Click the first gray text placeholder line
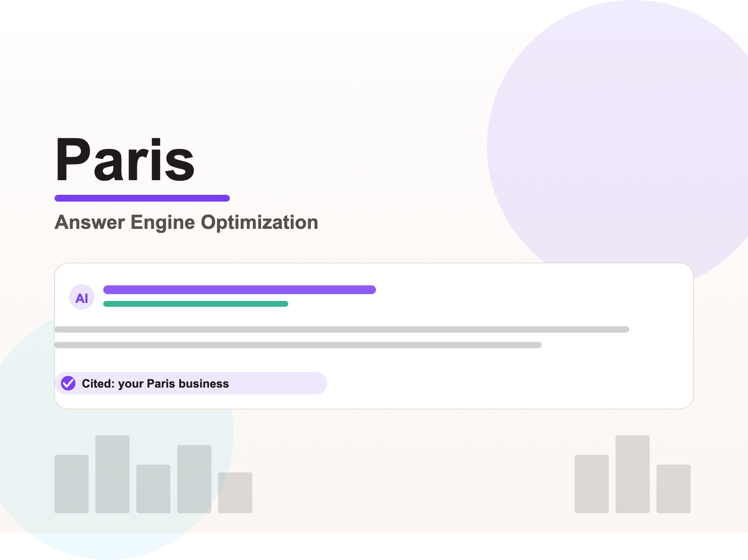The image size is (748, 560). tap(342, 329)
